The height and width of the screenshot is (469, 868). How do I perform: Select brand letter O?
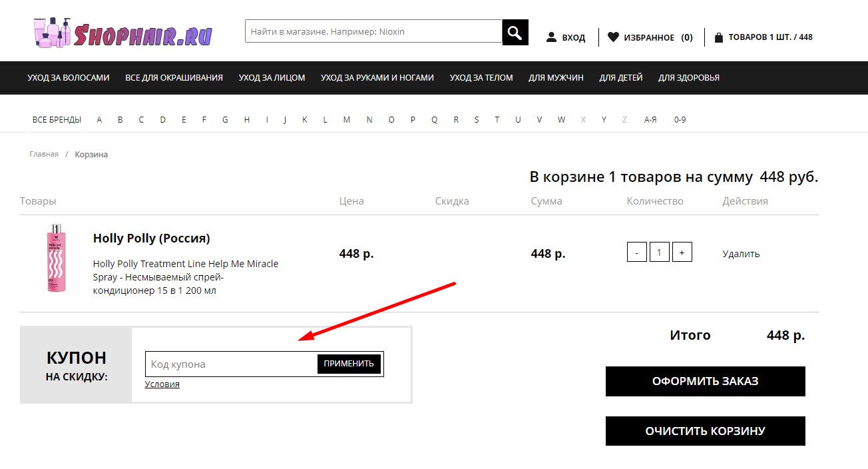tap(391, 120)
